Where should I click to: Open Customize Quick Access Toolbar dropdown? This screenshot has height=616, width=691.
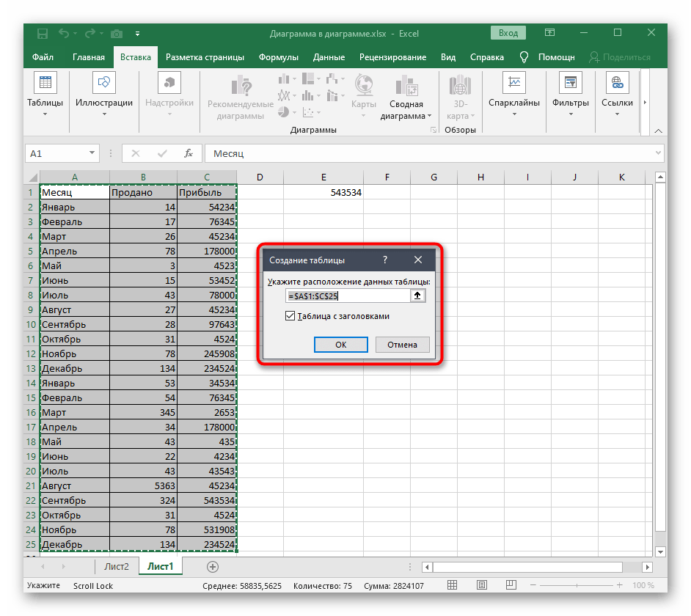137,33
